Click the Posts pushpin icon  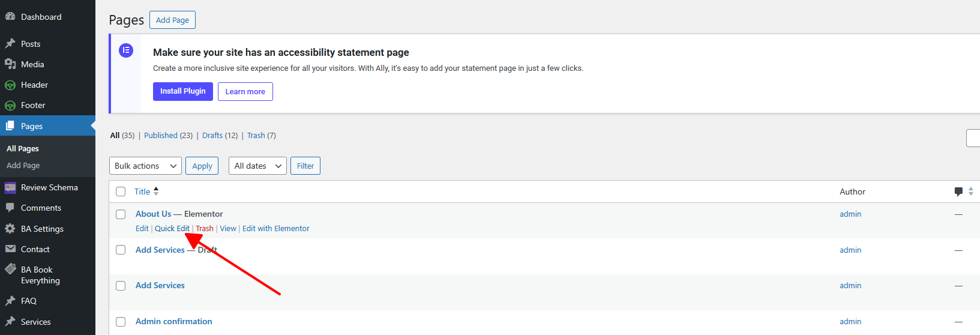[x=10, y=44]
